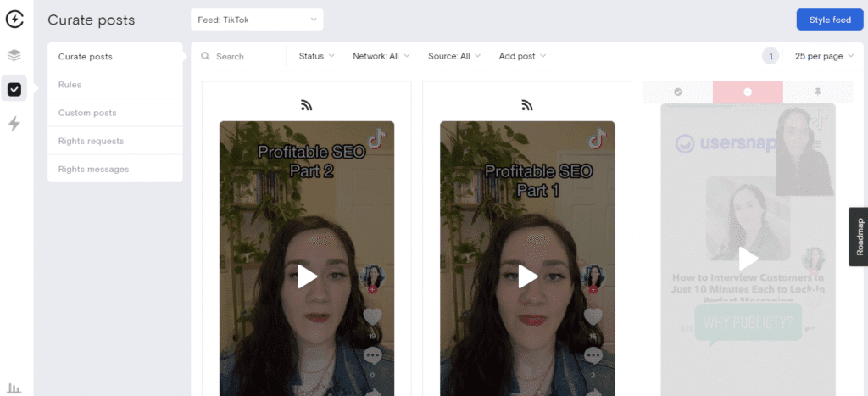Pin the usersnap post with pin button

[x=818, y=92]
